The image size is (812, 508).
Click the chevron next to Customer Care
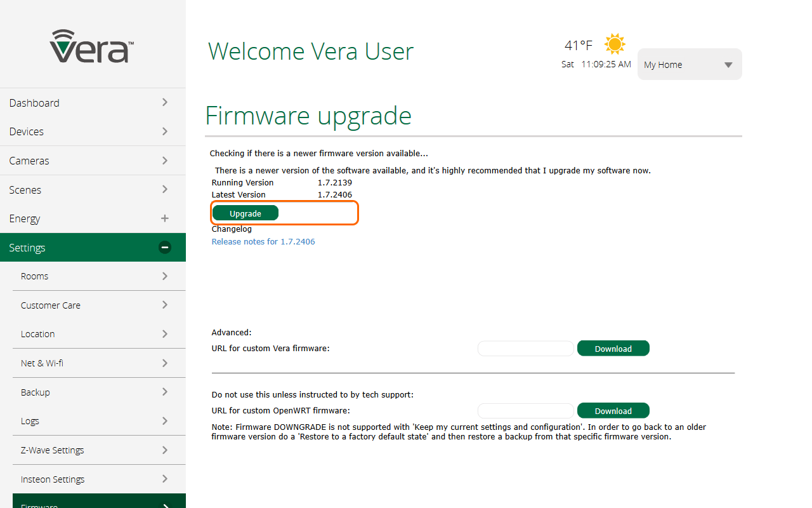pyautogui.click(x=165, y=305)
